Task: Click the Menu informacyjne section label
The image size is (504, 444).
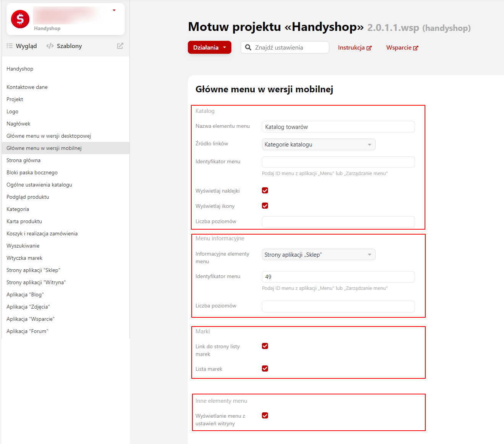Action: 220,238
